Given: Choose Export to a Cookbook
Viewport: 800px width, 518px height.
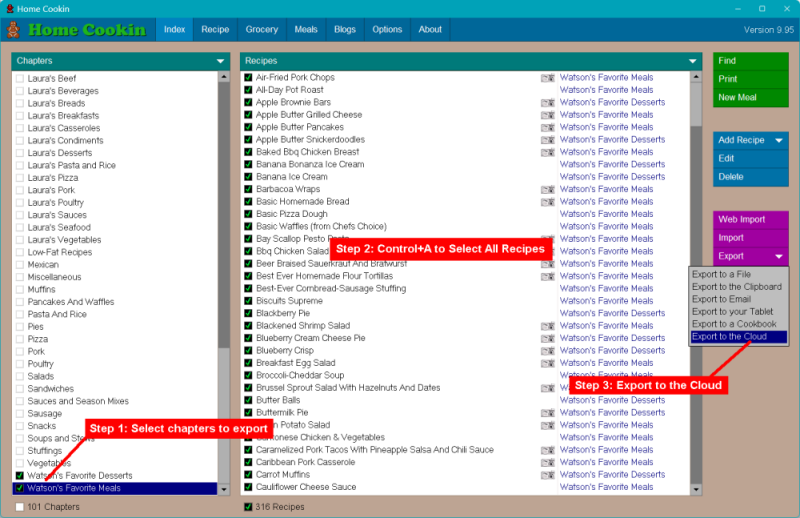Looking at the screenshot, I should [739, 324].
